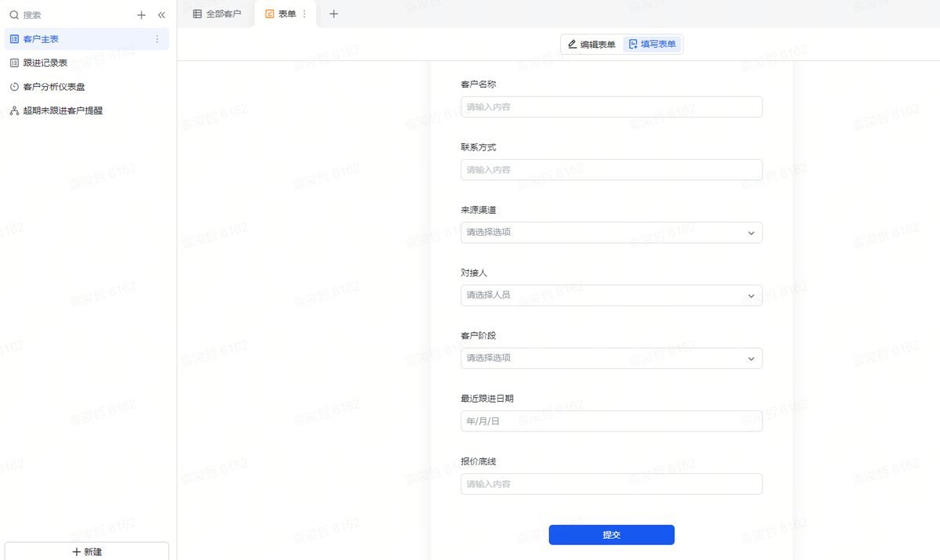Open the 表单 tab three-dot menu

(x=305, y=13)
